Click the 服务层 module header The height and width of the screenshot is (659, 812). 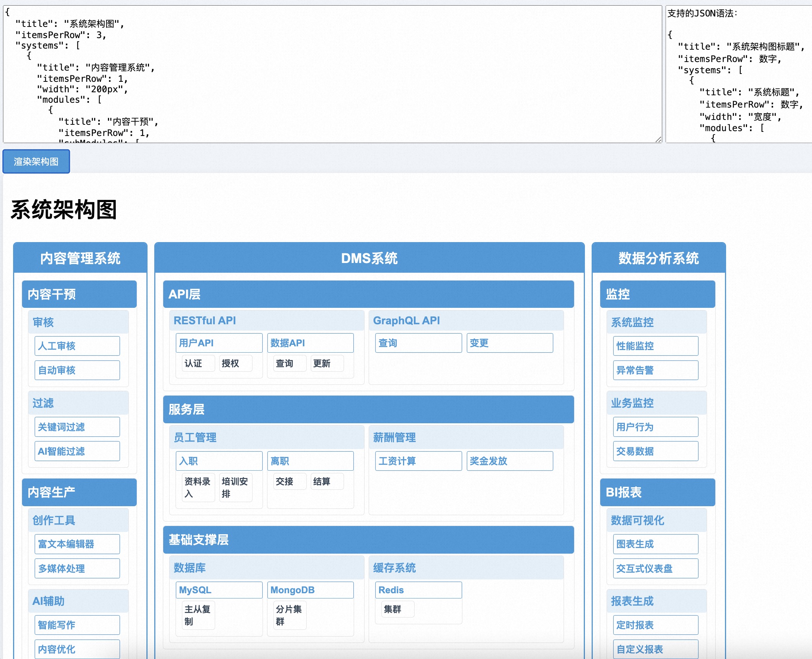coord(368,409)
